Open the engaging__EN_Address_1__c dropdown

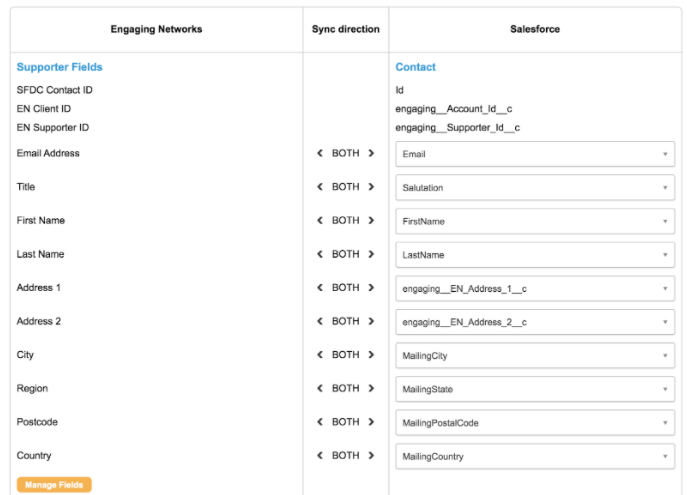click(534, 289)
